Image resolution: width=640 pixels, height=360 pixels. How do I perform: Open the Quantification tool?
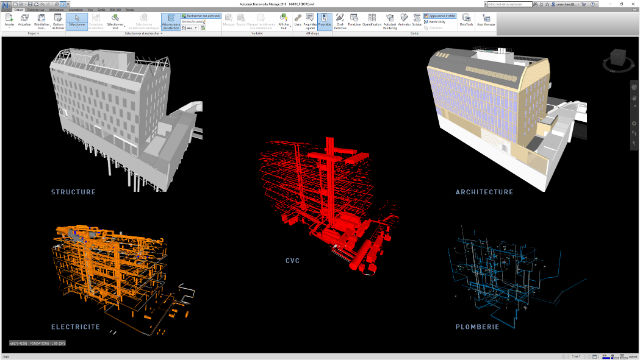[x=372, y=20]
